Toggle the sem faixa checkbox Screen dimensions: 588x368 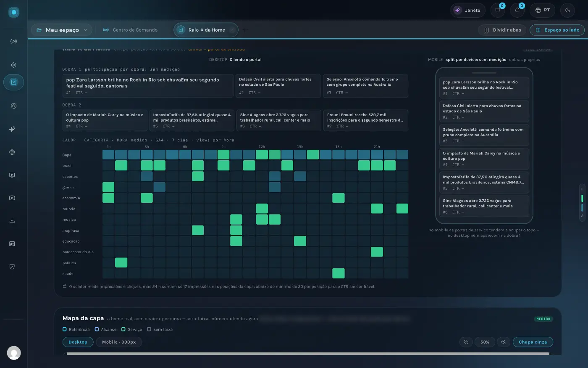click(149, 329)
